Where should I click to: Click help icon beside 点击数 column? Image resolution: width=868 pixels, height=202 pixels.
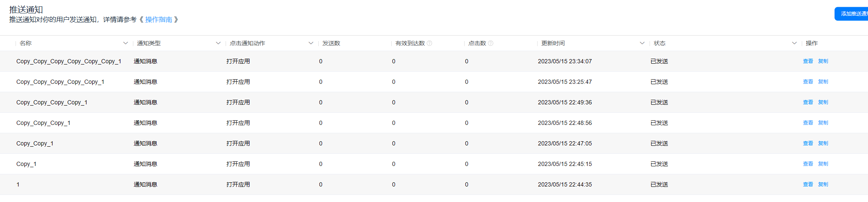pos(491,43)
